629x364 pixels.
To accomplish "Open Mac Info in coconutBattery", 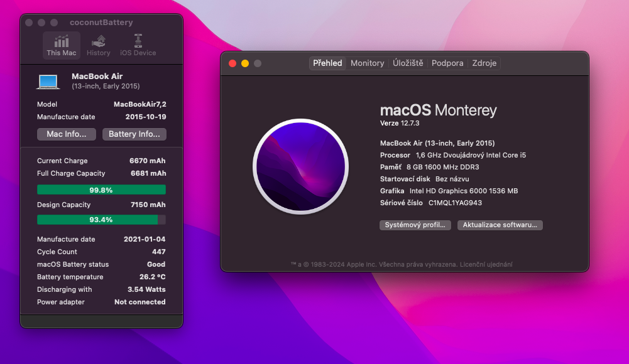I will click(67, 134).
